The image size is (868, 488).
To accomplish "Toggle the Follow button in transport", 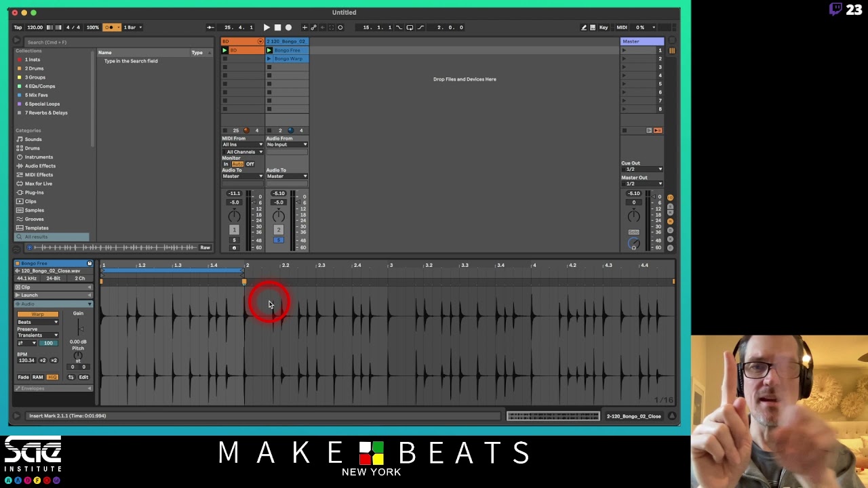I will (210, 27).
